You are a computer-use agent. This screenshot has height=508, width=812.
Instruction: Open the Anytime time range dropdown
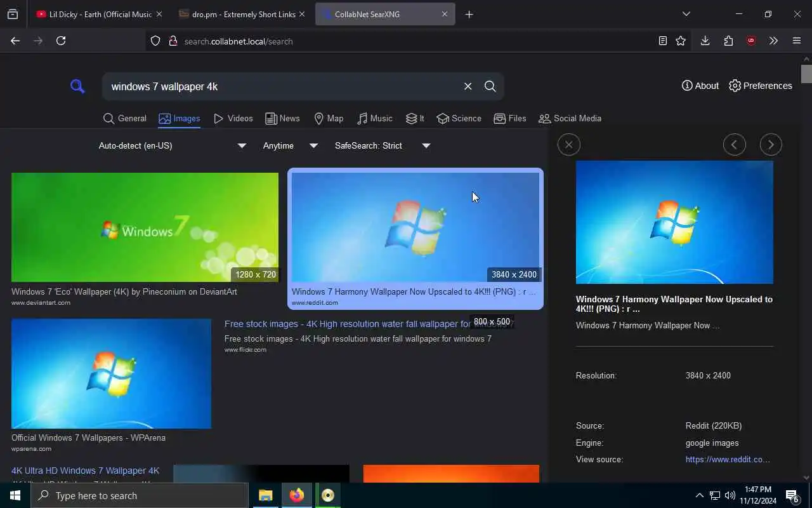pyautogui.click(x=291, y=145)
